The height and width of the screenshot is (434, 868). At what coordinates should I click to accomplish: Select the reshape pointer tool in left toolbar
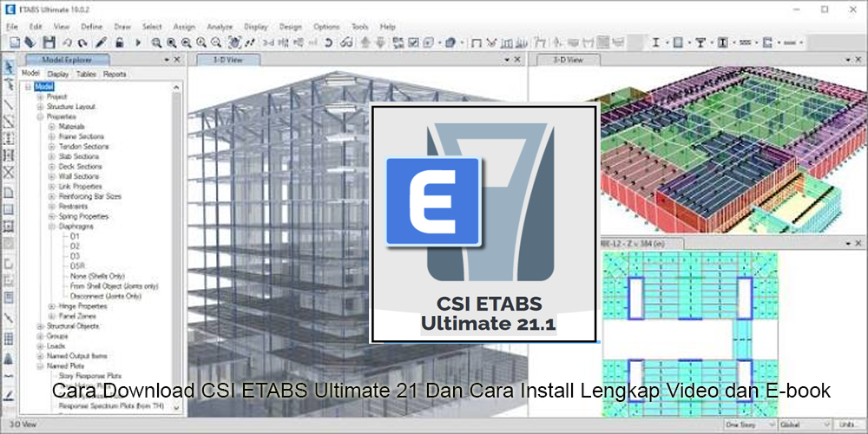(9, 85)
